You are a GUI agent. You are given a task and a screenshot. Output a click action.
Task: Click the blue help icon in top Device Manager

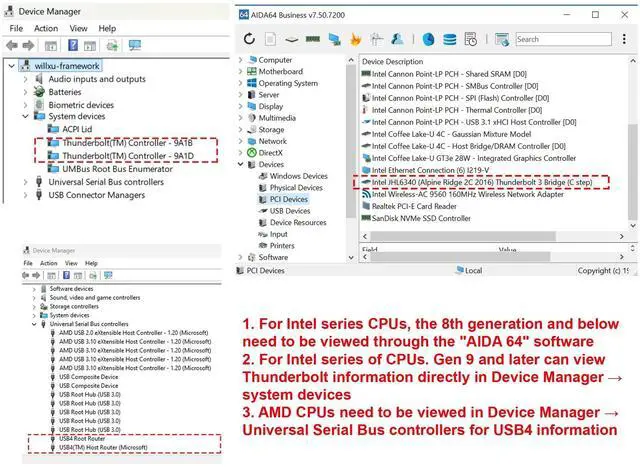[x=74, y=46]
